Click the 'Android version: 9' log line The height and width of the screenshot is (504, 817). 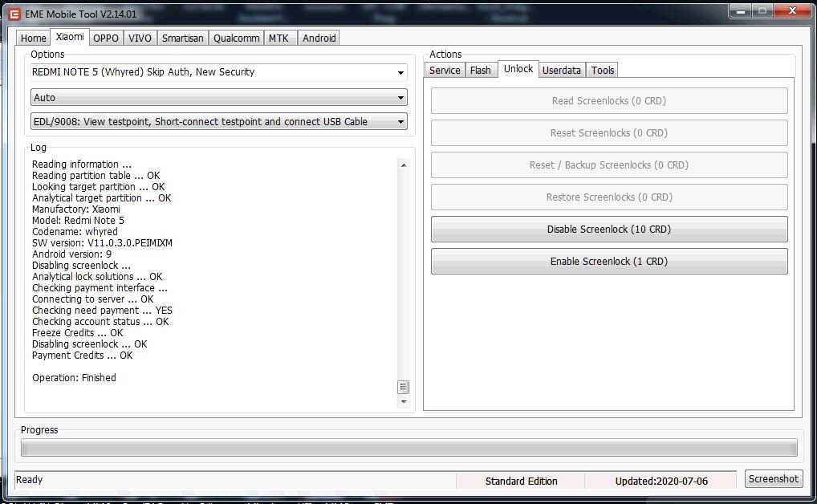click(x=71, y=254)
